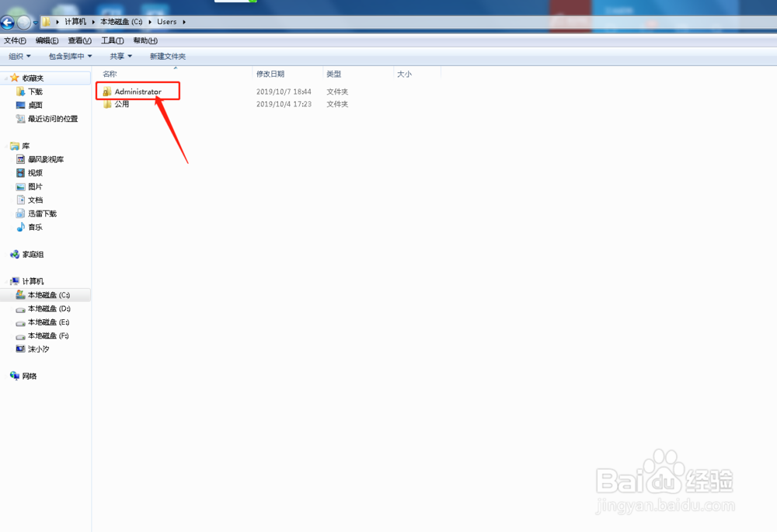This screenshot has width=777, height=532.
Task: Open the 共享 dropdown
Action: (x=121, y=57)
